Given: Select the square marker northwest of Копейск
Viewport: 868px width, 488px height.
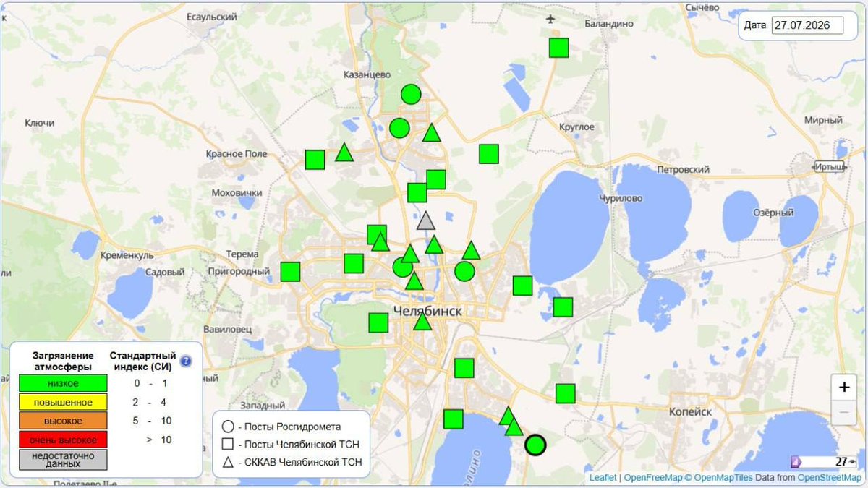Looking at the screenshot, I should pyautogui.click(x=566, y=393).
